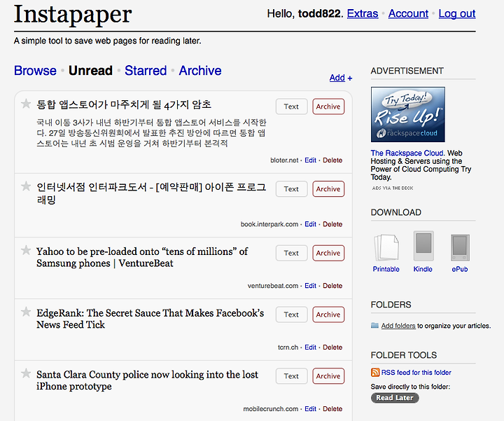Open the Extras link in header
Screen dimensions: 504x421
coord(363,13)
